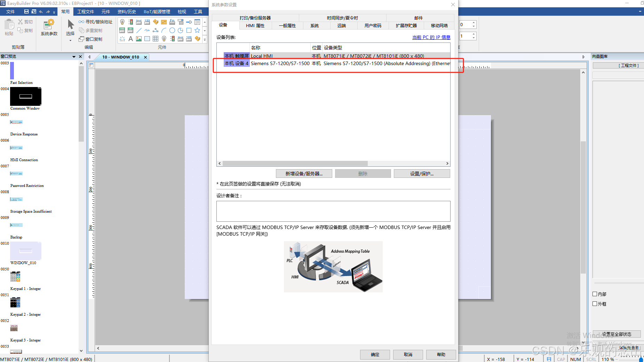Image resolution: width=644 pixels, height=362 pixels.
Task: Click the device list horizontal scrollbar
Action: tap(295, 163)
